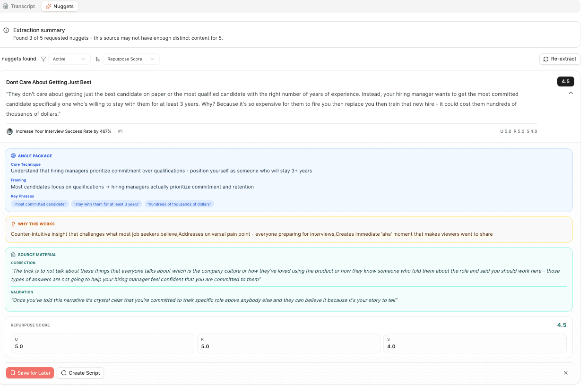This screenshot has height=386, width=588.
Task: Click the document icon on the Transcript tab
Action: coord(5,6)
